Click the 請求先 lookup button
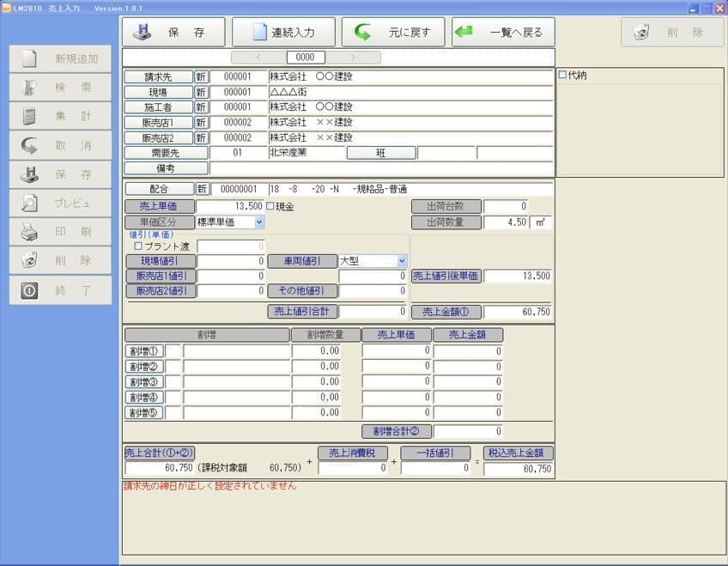The image size is (728, 566). click(158, 77)
